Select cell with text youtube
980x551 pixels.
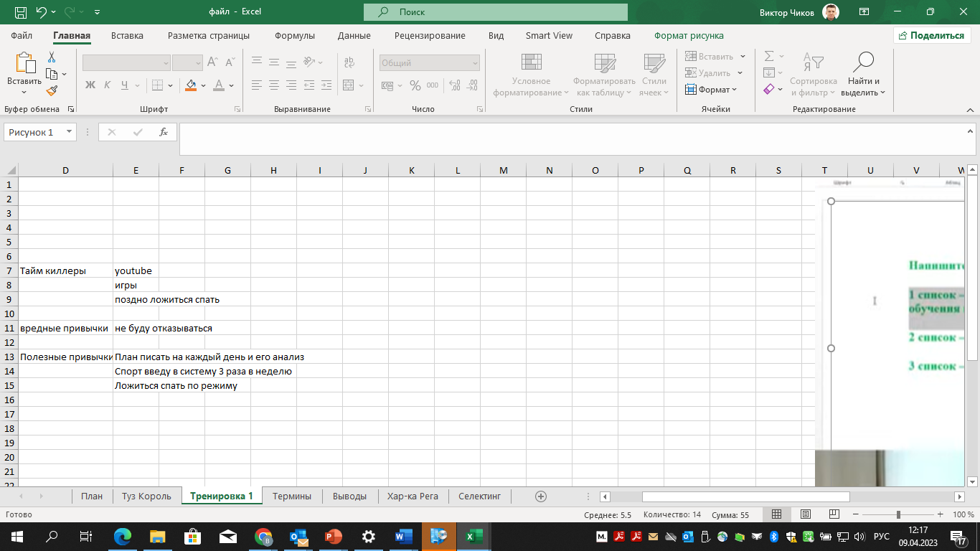tap(136, 270)
